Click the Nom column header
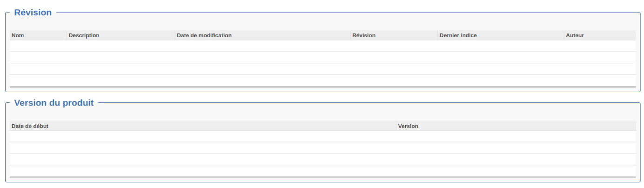The width and height of the screenshot is (644, 188). 18,35
